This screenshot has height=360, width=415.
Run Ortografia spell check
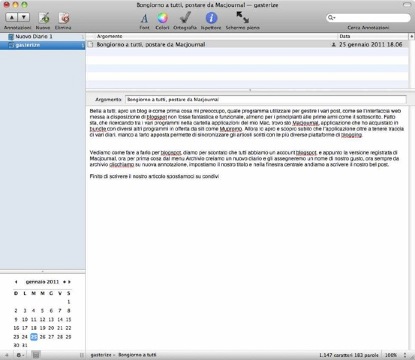click(185, 18)
